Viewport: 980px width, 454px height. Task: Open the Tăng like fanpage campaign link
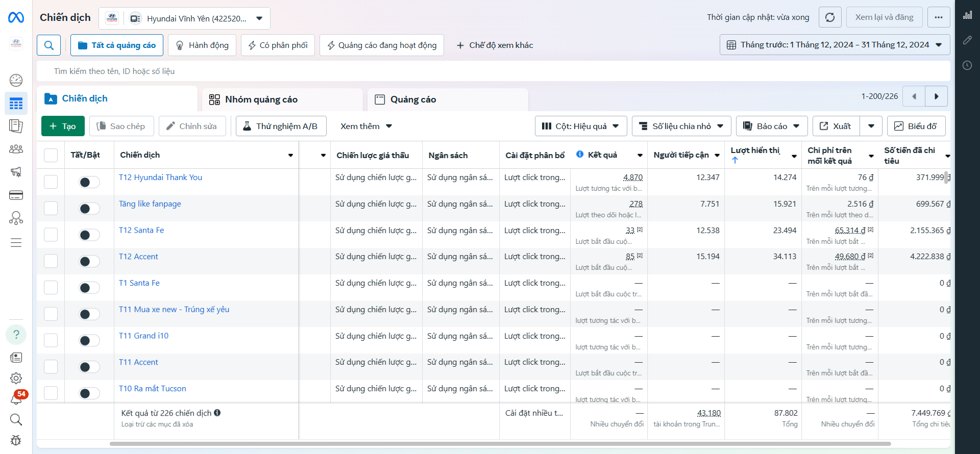coord(150,204)
